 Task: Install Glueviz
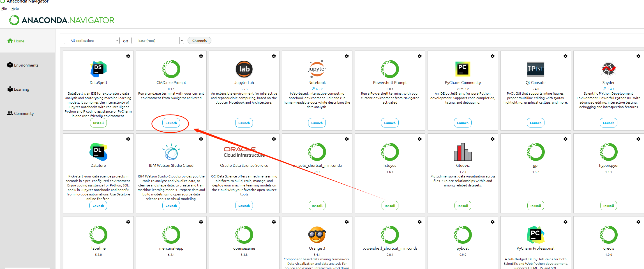[463, 206]
